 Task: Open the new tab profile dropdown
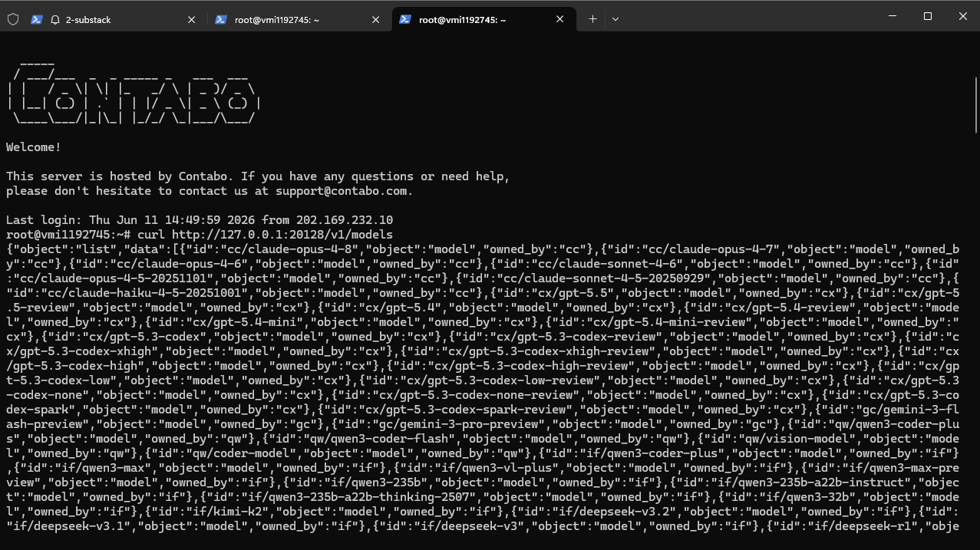point(615,19)
